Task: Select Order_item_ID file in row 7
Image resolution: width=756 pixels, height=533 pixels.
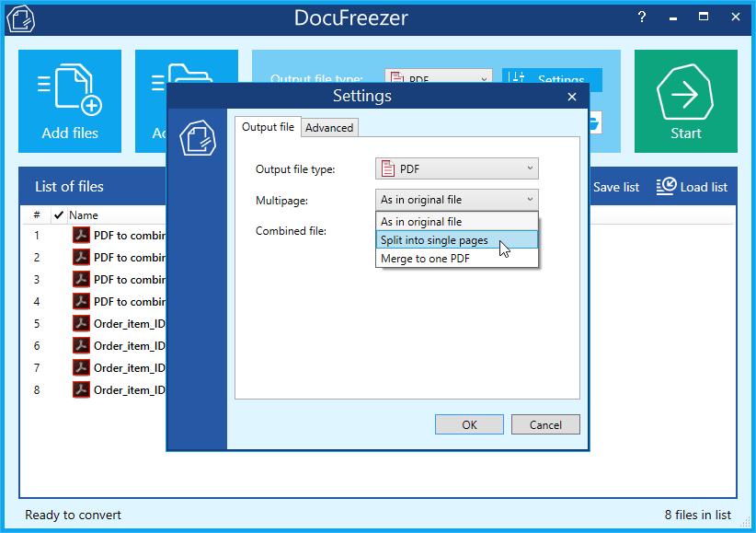Action: point(130,368)
